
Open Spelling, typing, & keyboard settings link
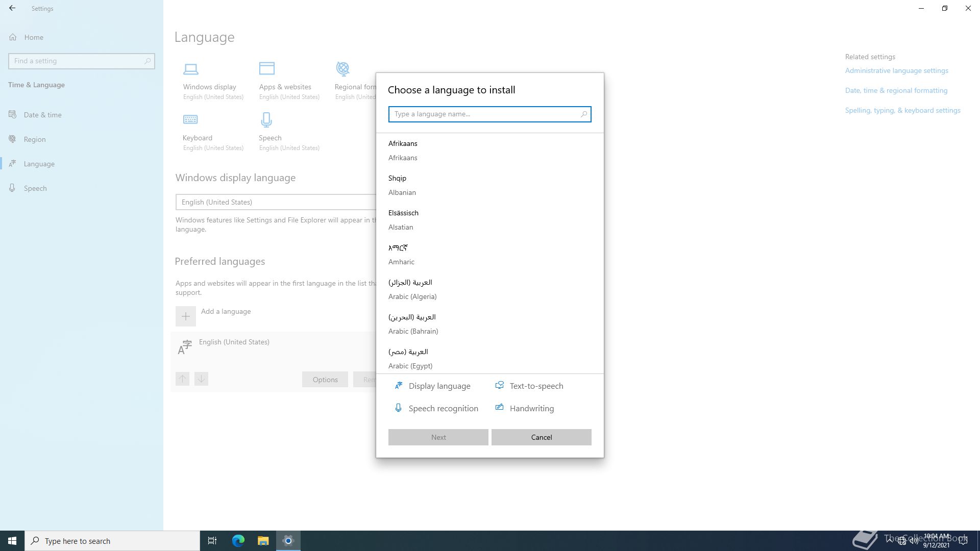coord(903,110)
